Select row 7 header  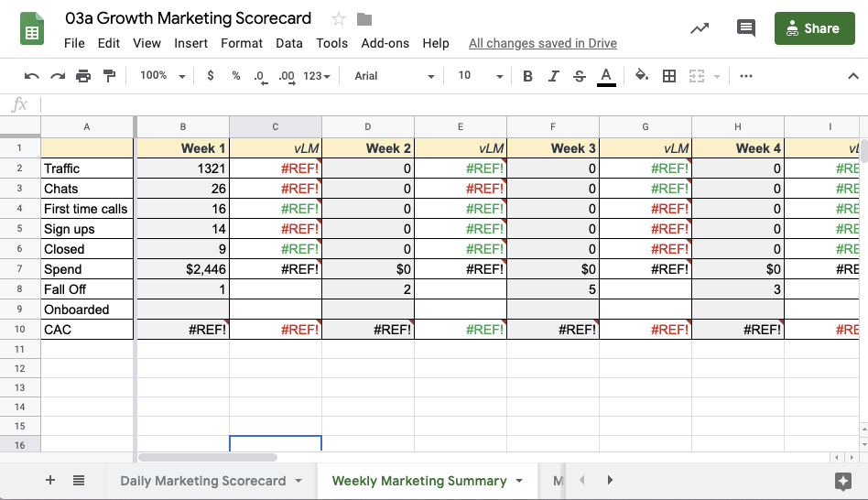point(19,269)
